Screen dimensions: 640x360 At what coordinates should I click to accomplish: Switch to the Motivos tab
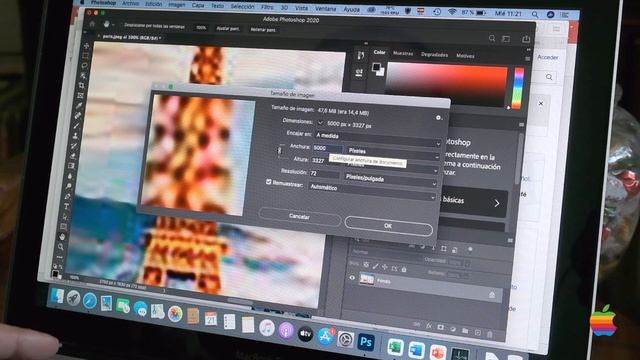465,56
